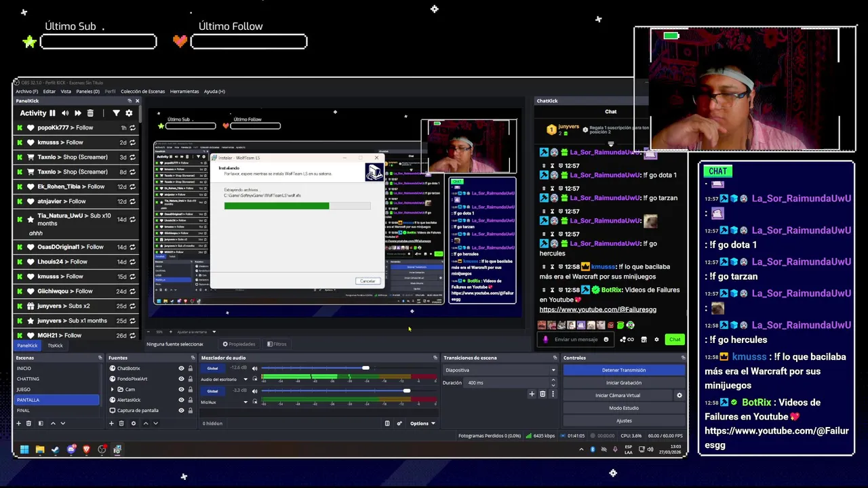Replay the Ek_Rohen_Tibia Follow alert

(133, 186)
